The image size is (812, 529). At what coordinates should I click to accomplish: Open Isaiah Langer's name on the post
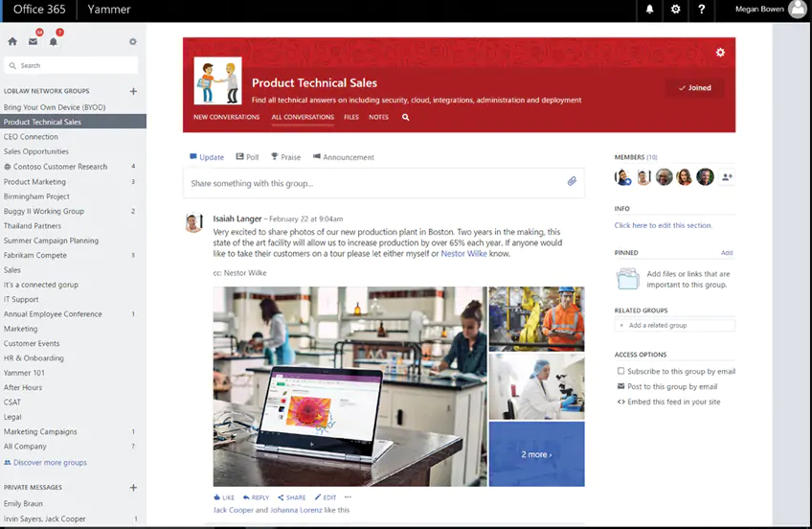(x=237, y=218)
